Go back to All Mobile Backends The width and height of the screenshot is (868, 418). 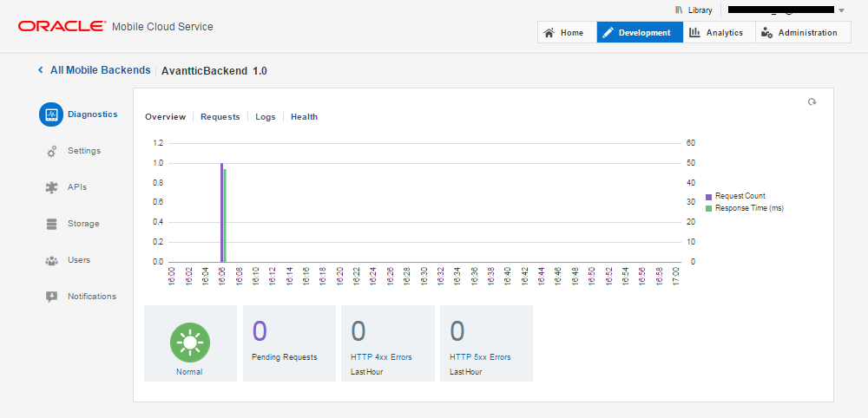point(94,70)
